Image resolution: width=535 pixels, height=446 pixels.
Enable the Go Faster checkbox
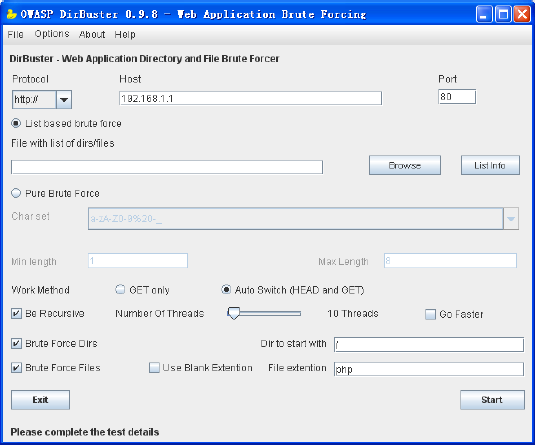coord(430,314)
